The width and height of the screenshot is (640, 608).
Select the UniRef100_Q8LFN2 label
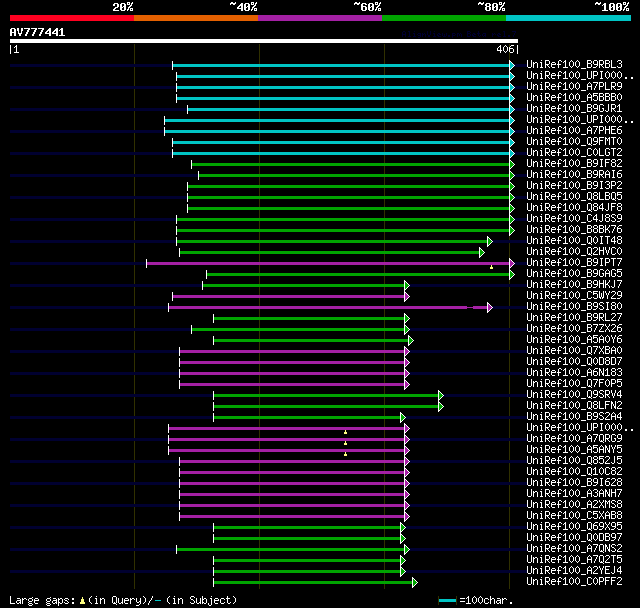[574, 406]
